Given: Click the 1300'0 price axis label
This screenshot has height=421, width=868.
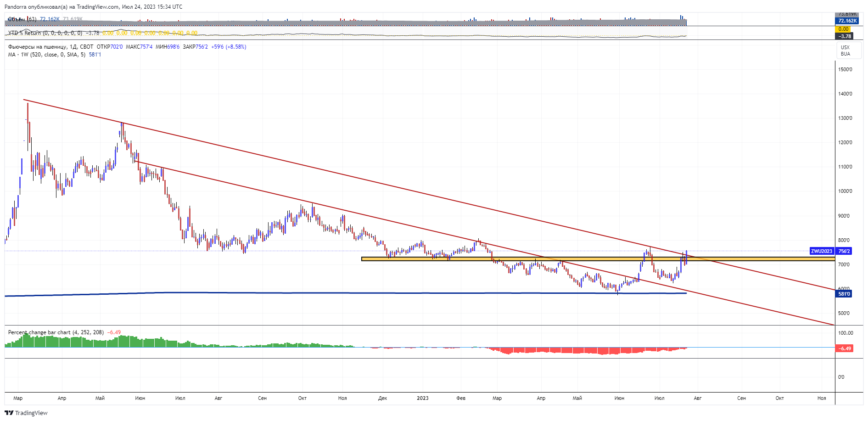Looking at the screenshot, I should click(x=845, y=118).
